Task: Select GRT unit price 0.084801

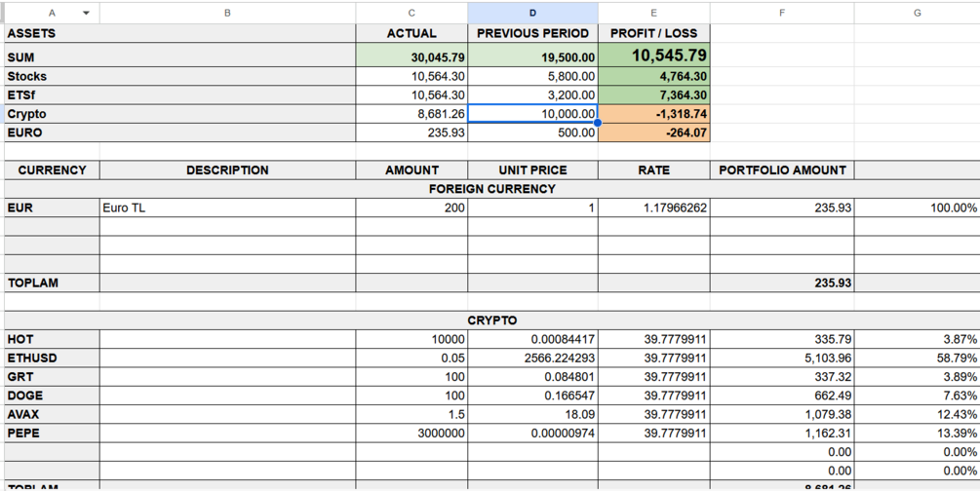Action: pos(532,377)
